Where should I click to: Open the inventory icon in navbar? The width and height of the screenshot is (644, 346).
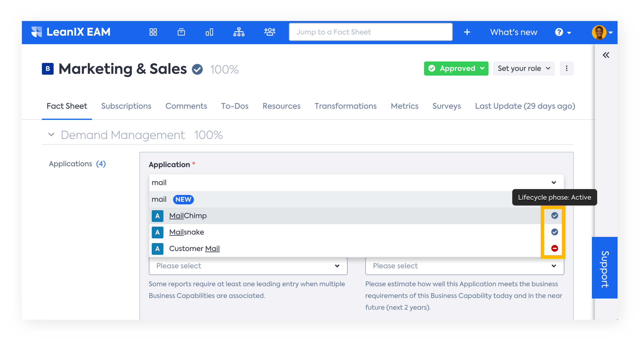click(181, 32)
